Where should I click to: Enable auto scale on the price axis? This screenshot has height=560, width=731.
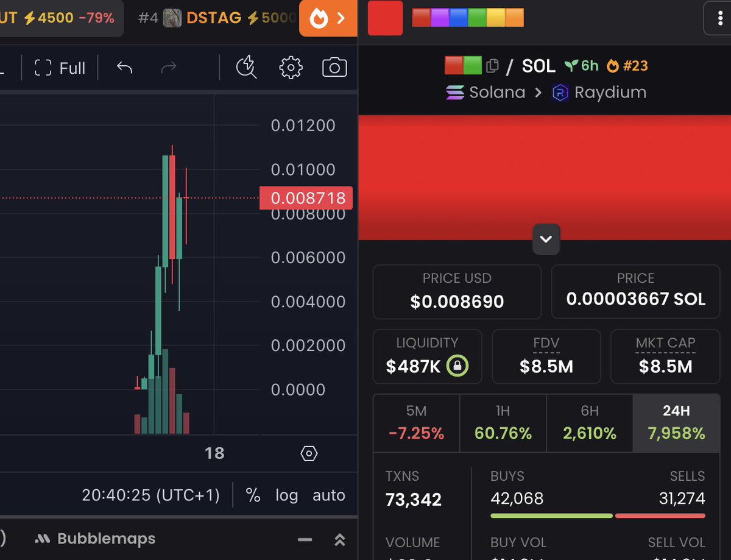pos(328,495)
